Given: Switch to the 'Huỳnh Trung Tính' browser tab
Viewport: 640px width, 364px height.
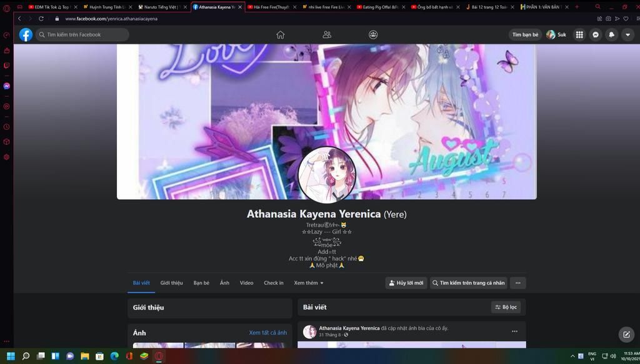Looking at the screenshot, I should [107, 7].
